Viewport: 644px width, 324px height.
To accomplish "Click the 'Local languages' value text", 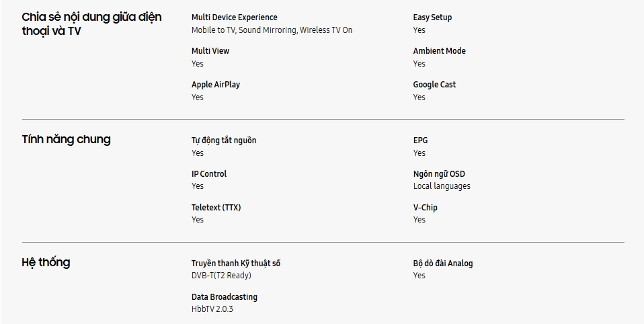I will 442,186.
